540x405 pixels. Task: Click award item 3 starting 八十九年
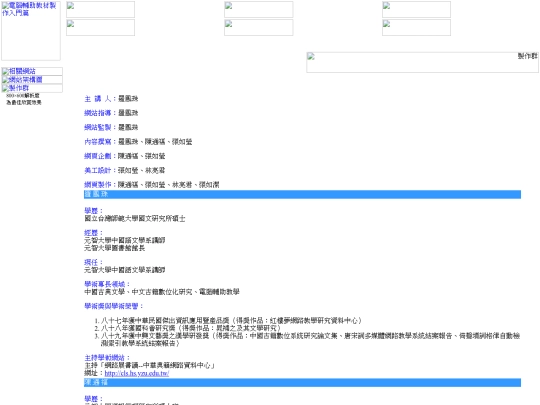pyautogui.click(x=310, y=340)
